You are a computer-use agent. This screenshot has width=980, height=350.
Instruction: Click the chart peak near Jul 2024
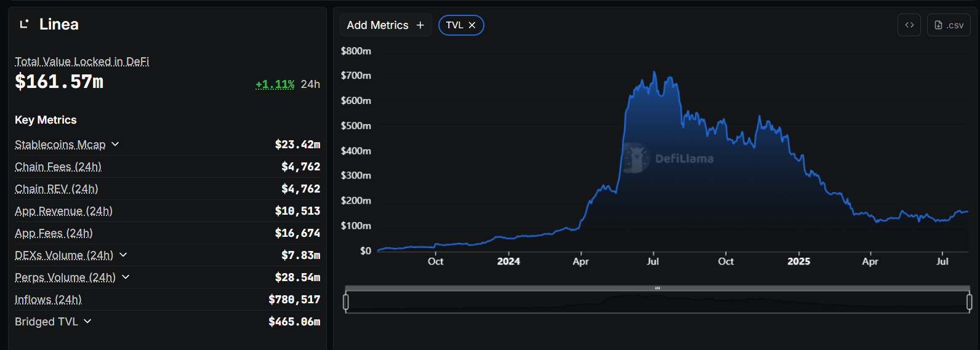[x=654, y=72]
